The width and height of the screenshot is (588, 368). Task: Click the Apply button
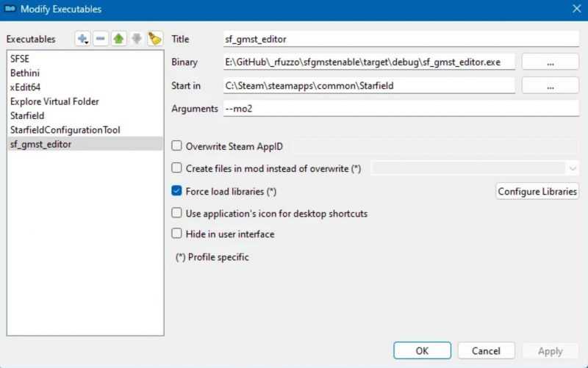[550, 351]
